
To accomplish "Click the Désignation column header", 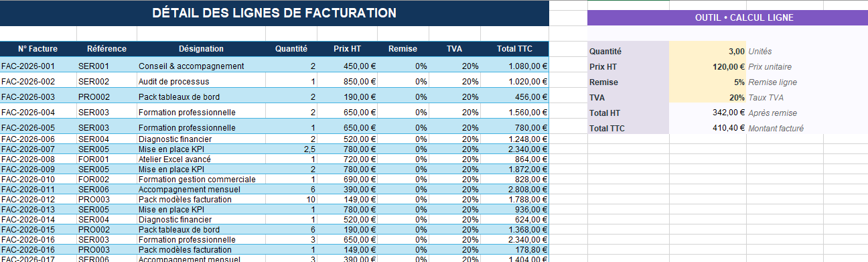I will click(x=201, y=49).
